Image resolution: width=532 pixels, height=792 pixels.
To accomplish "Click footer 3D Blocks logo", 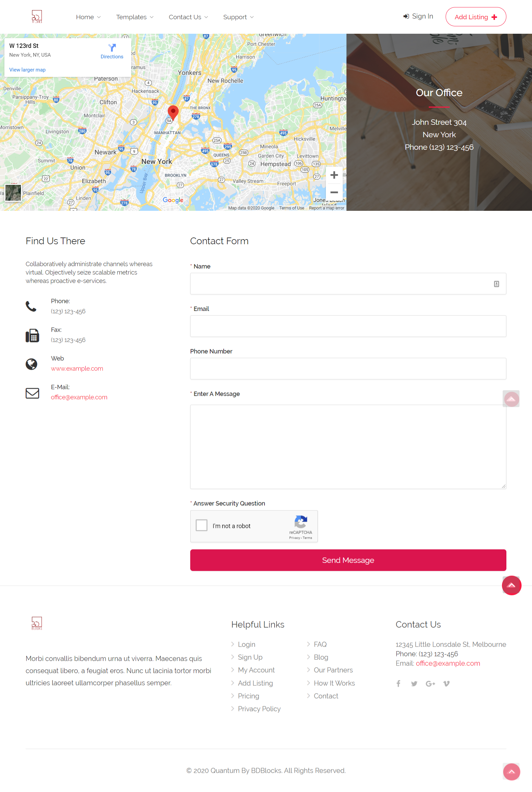I will click(37, 623).
